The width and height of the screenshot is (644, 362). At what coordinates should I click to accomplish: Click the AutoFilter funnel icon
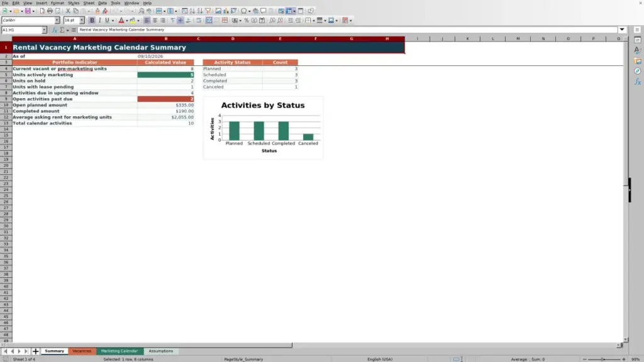click(x=208, y=11)
